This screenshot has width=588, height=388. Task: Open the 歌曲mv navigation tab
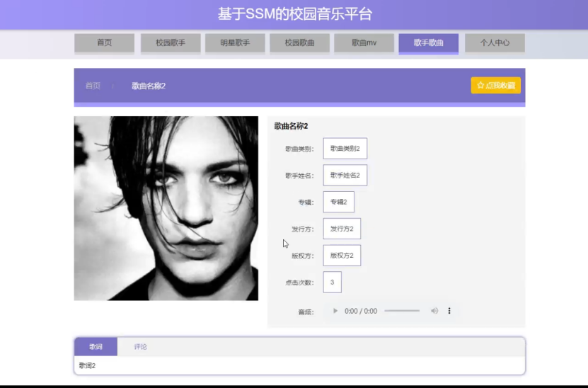pos(364,42)
